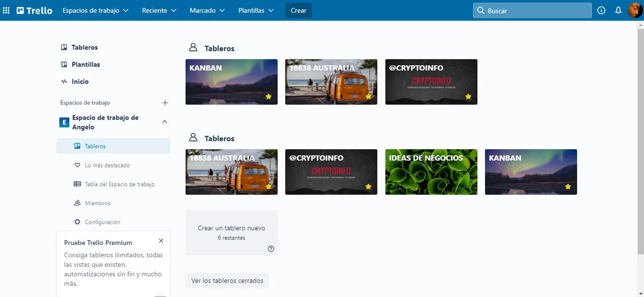Collapse Espacio de trabajo de Angelo chevron
This screenshot has width=644, height=297.
(165, 122)
